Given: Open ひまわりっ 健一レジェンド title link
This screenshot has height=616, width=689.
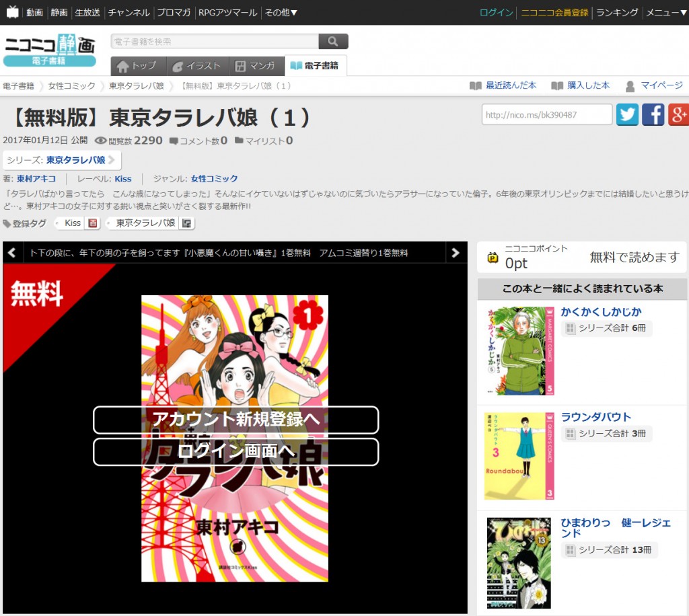Looking at the screenshot, I should (616, 528).
